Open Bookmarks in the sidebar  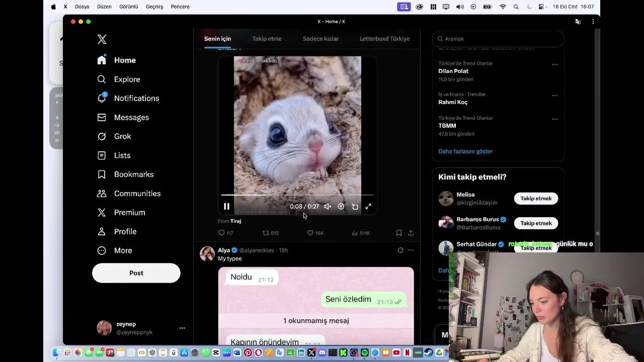pos(125,174)
